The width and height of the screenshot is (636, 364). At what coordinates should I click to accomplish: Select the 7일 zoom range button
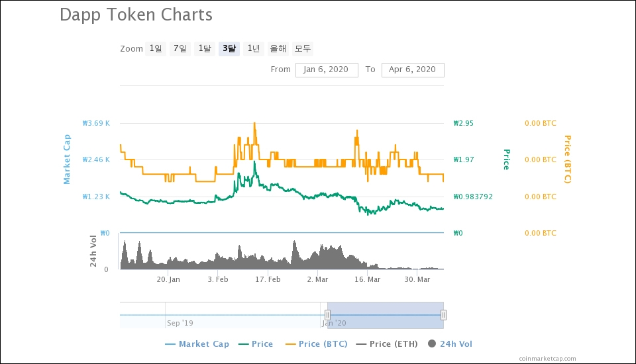(x=180, y=48)
